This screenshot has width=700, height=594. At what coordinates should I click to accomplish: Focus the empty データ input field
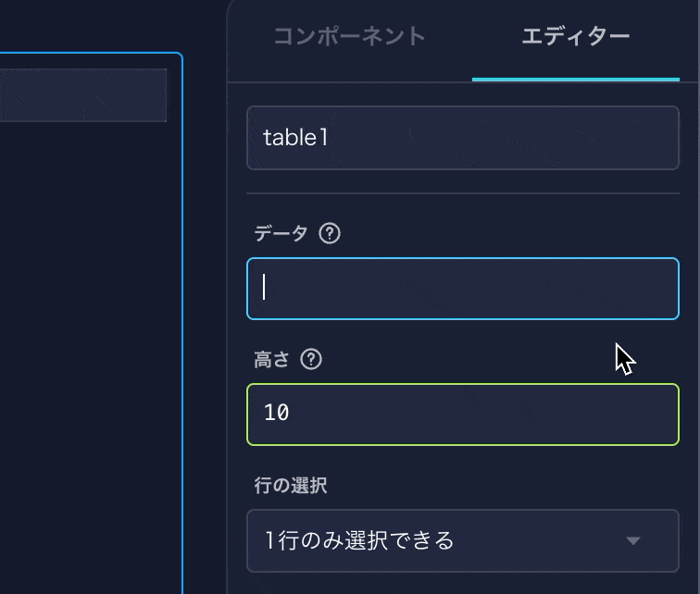pos(462,289)
